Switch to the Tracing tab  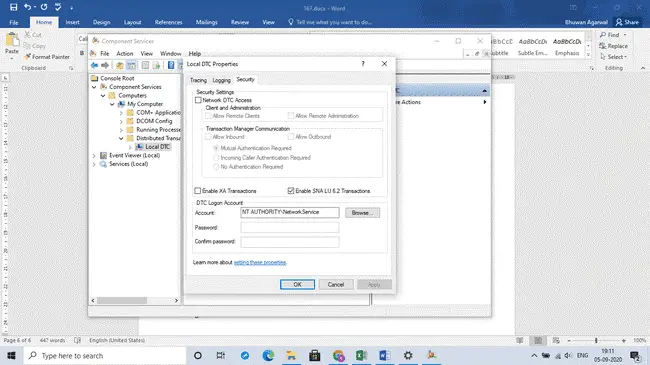pyautogui.click(x=198, y=80)
